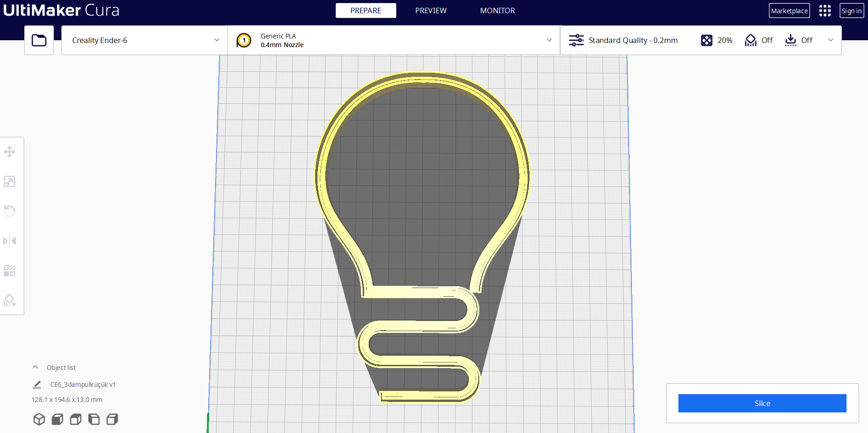Screen dimensions: 868x433
Task: Toggle support generation setting
Action: (x=759, y=40)
